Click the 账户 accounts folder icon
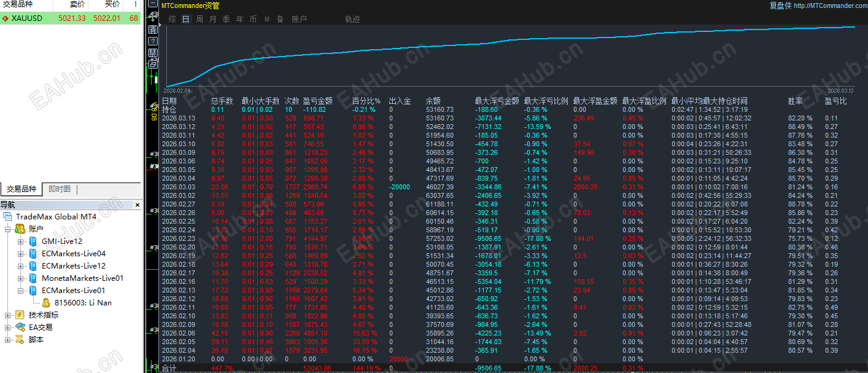Image resolution: width=868 pixels, height=373 pixels. click(x=20, y=229)
